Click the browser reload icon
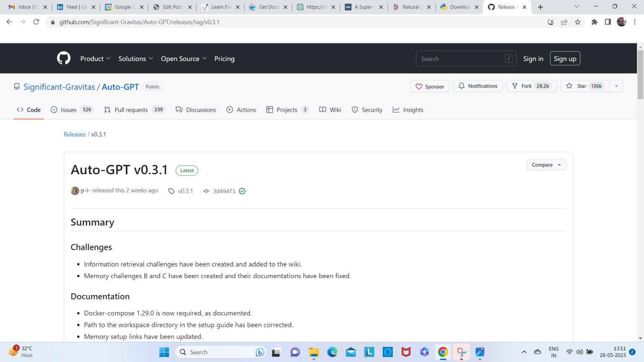 (36, 22)
